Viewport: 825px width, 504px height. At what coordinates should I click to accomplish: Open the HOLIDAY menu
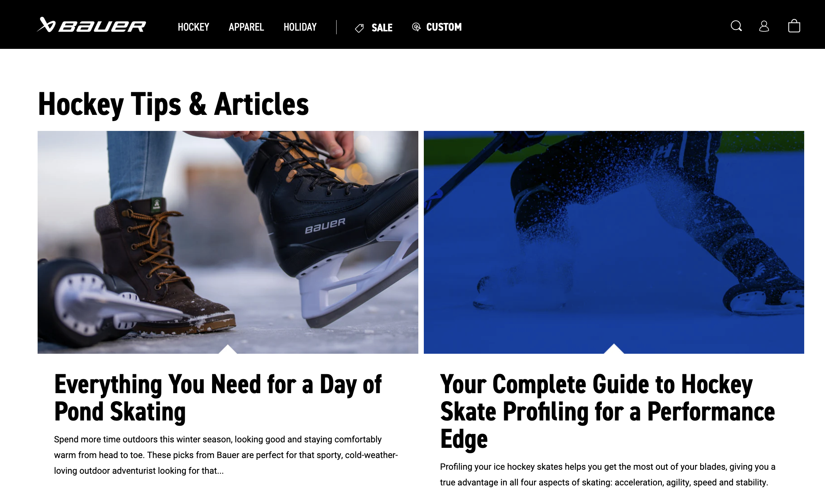coord(300,27)
